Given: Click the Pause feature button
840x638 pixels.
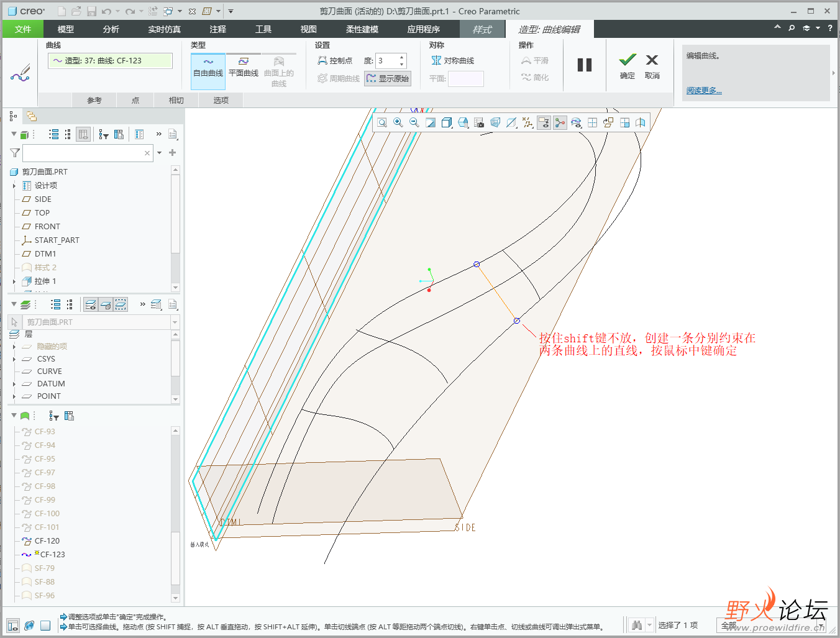Looking at the screenshot, I should [585, 65].
